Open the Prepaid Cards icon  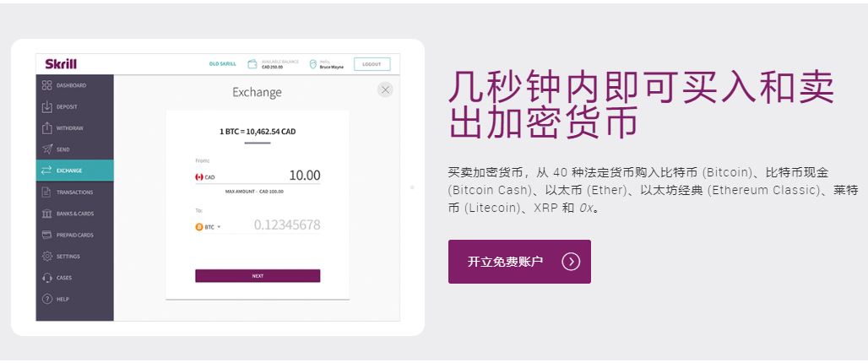click(46, 235)
